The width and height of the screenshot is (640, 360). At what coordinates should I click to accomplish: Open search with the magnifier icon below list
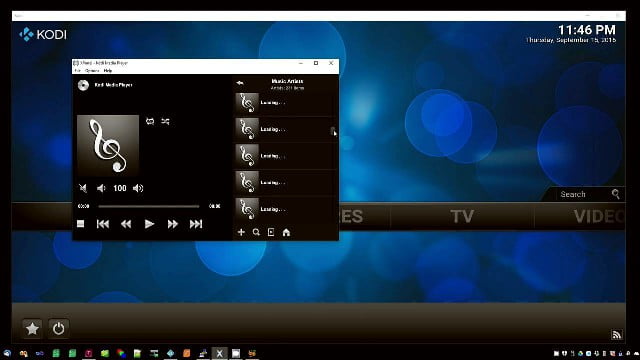256,232
